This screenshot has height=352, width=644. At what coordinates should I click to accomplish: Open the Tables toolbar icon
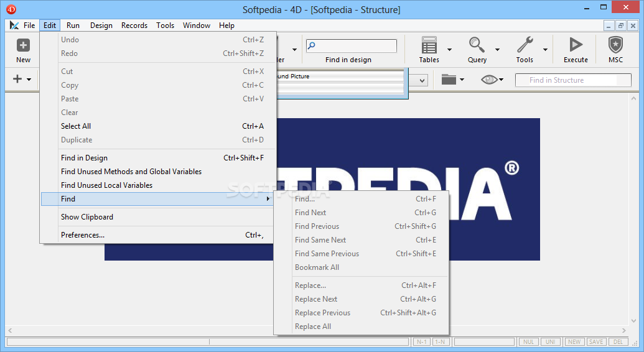(429, 45)
